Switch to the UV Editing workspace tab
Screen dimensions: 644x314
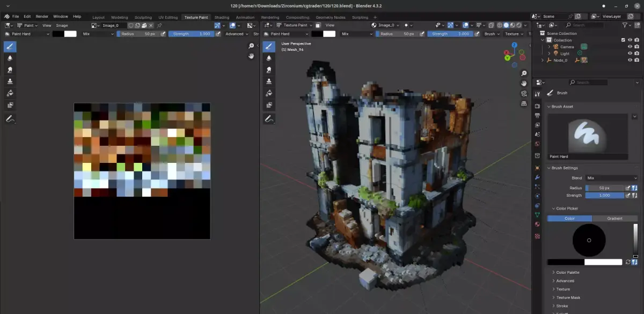[x=168, y=17]
